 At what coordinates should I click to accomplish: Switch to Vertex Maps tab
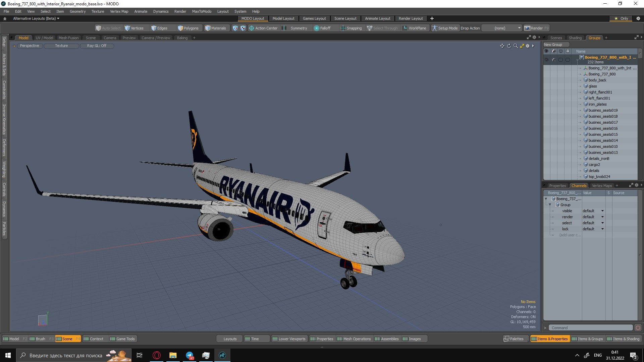click(x=602, y=186)
